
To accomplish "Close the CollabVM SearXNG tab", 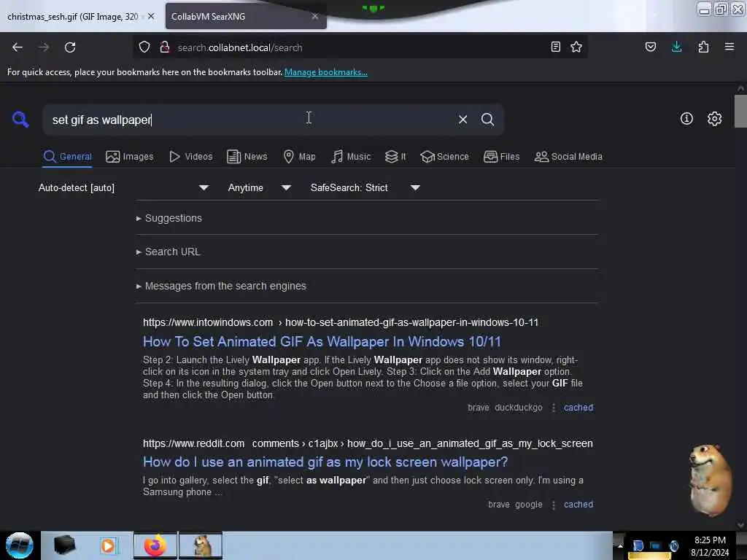I will pos(315,16).
